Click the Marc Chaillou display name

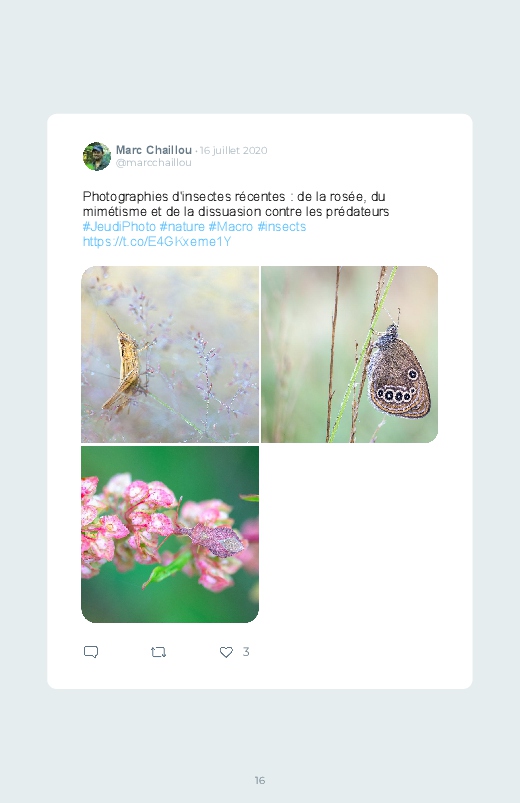point(154,150)
